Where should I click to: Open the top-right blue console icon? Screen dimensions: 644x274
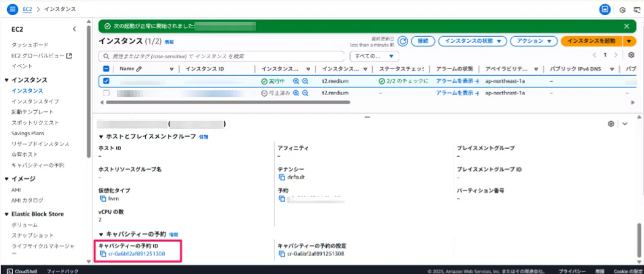coord(605,9)
